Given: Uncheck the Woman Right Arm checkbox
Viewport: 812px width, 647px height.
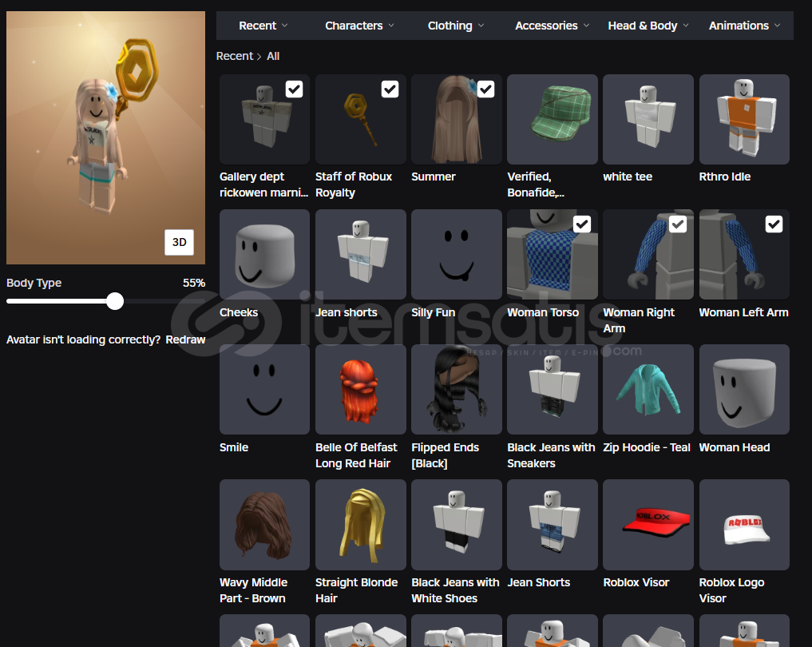Looking at the screenshot, I should (678, 224).
